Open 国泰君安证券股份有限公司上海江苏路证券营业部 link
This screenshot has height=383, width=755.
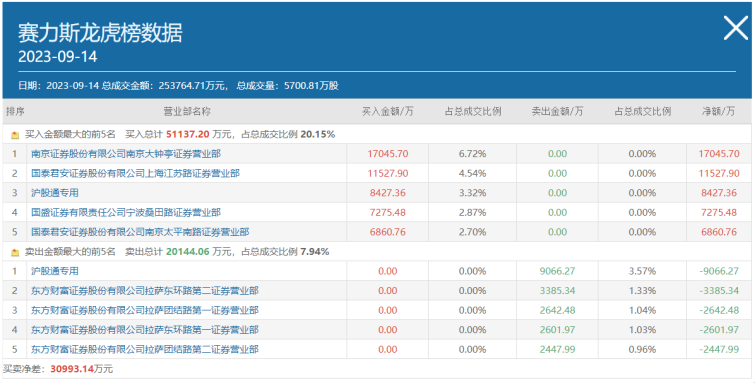[135, 173]
